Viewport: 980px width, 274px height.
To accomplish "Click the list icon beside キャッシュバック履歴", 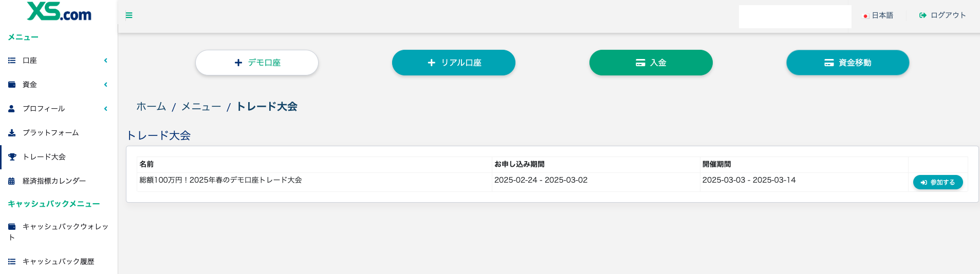I will [12, 262].
